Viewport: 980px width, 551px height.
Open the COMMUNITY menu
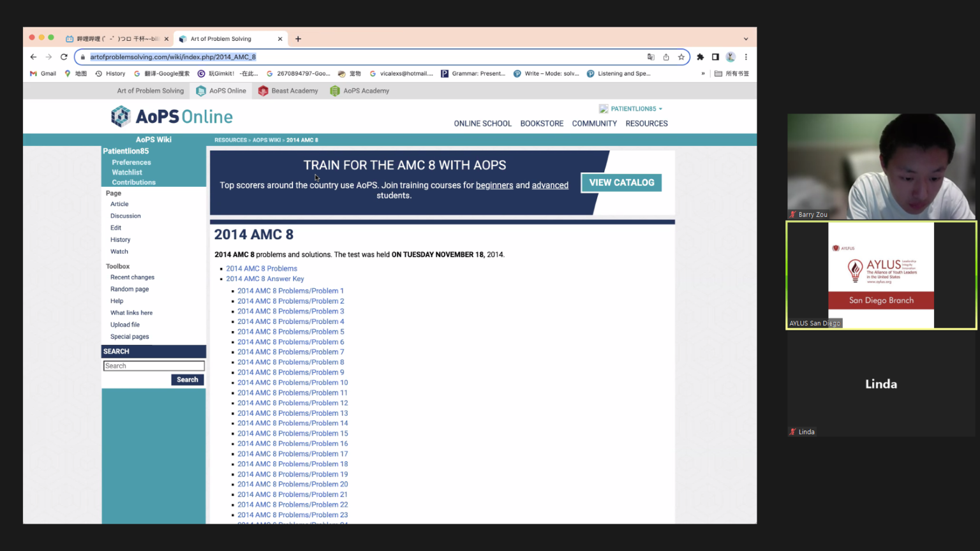point(595,124)
